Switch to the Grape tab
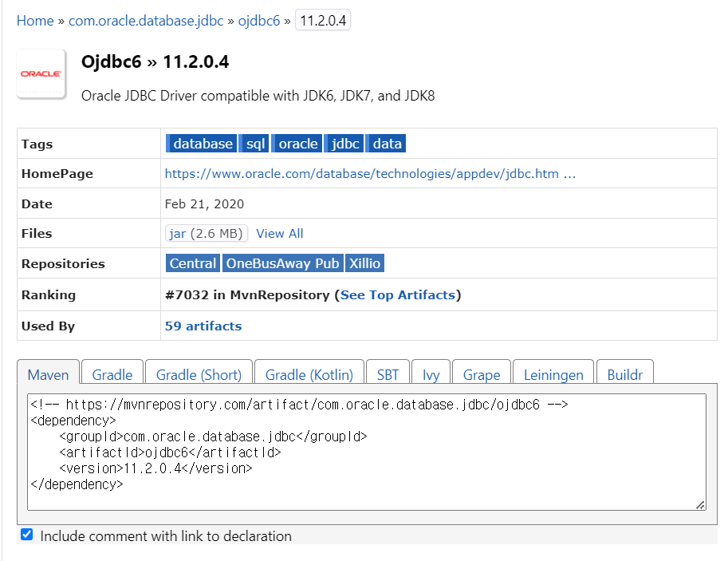The height and width of the screenshot is (561, 728). (x=482, y=372)
